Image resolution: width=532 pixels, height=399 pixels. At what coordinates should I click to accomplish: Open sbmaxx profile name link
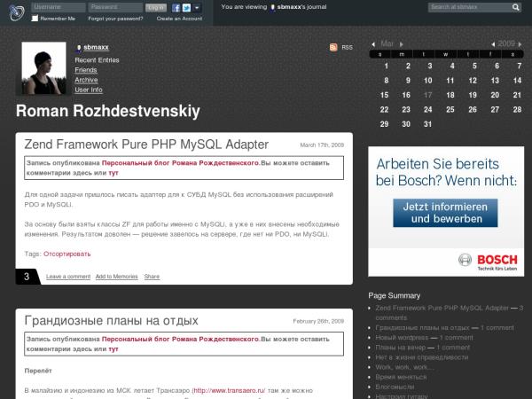pos(96,48)
